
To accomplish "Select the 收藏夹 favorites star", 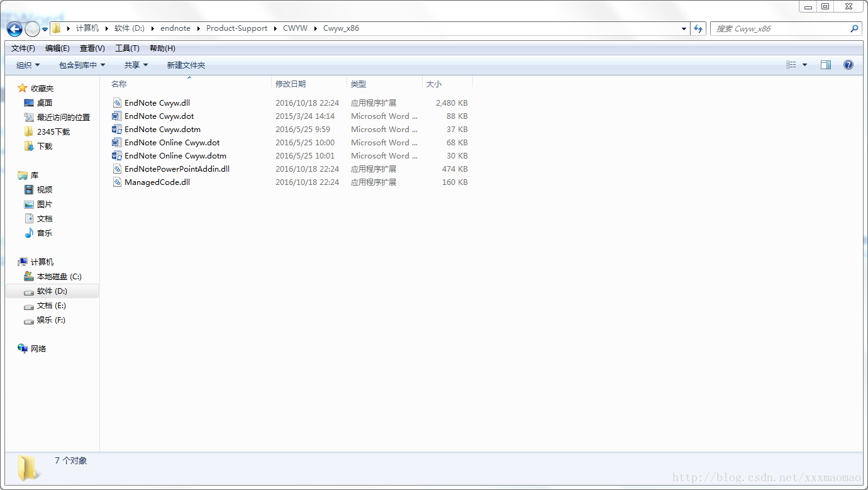I will click(x=23, y=88).
